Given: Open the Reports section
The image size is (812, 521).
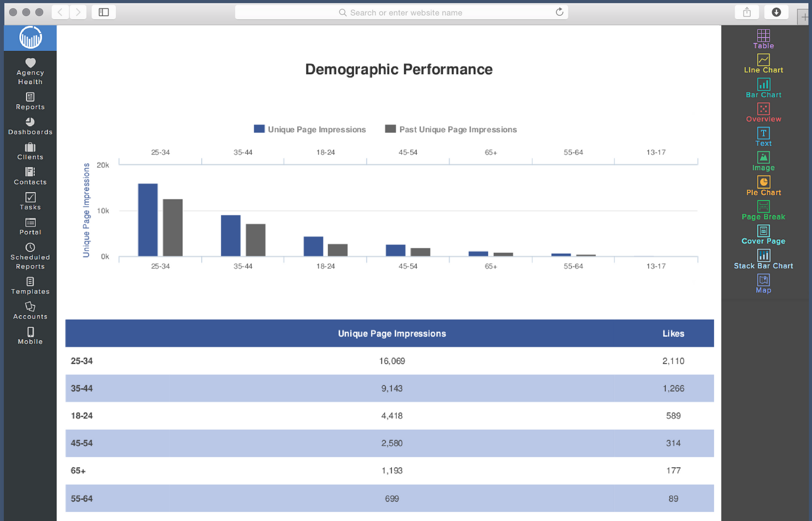Looking at the screenshot, I should pyautogui.click(x=30, y=101).
